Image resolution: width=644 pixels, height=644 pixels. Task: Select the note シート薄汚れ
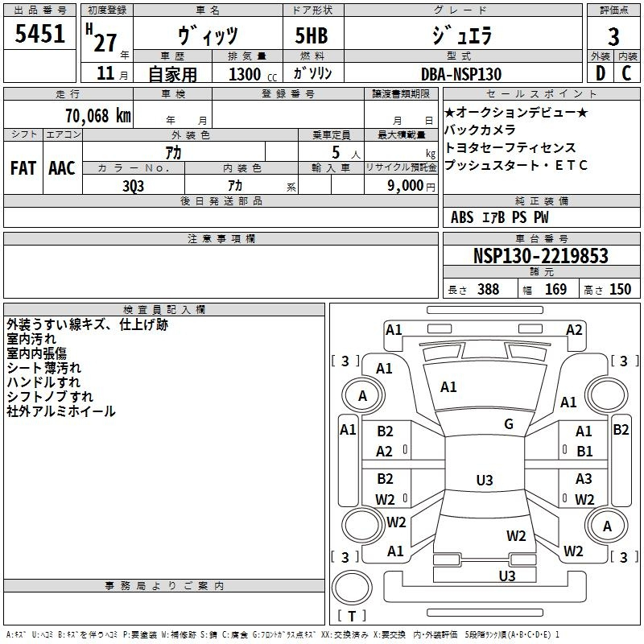point(44,368)
